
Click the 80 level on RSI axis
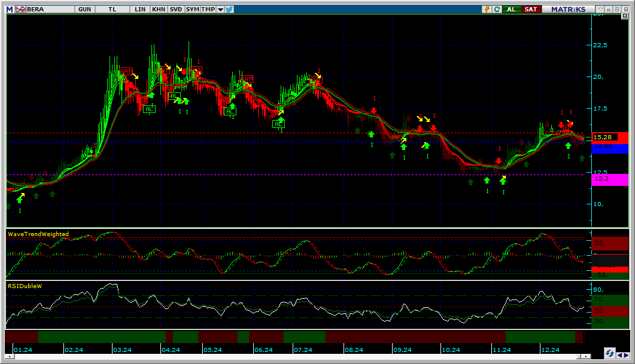coord(598,289)
